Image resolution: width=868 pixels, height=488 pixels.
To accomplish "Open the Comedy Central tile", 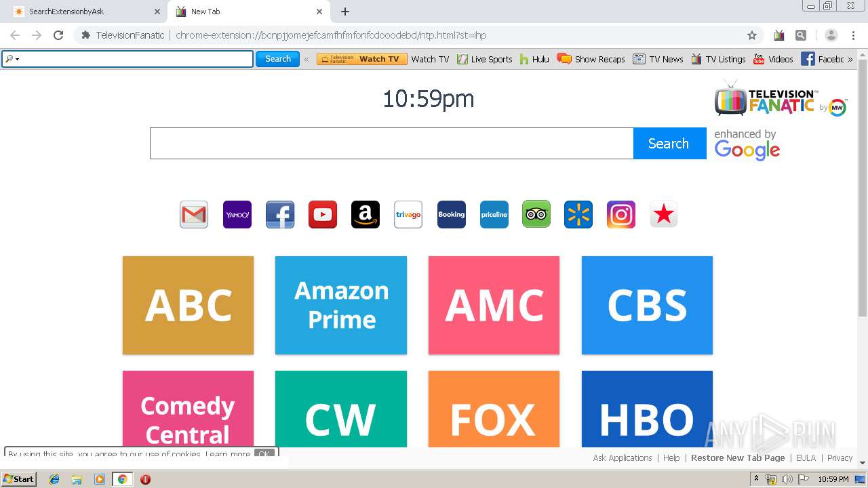I will pos(188,409).
